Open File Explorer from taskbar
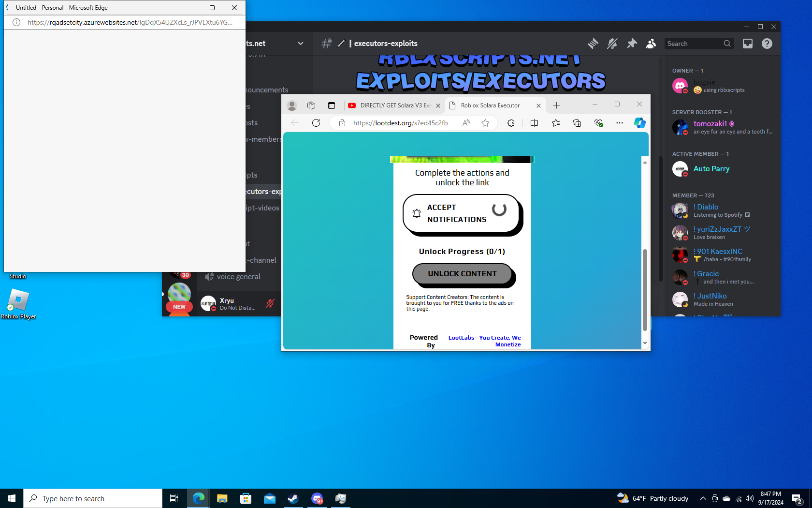 (x=222, y=498)
